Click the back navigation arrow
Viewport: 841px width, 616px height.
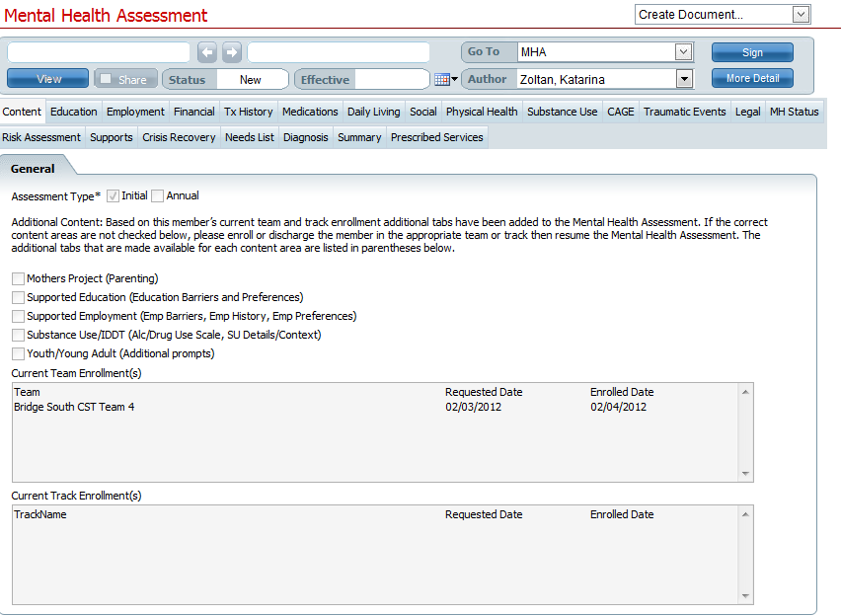pyautogui.click(x=206, y=51)
